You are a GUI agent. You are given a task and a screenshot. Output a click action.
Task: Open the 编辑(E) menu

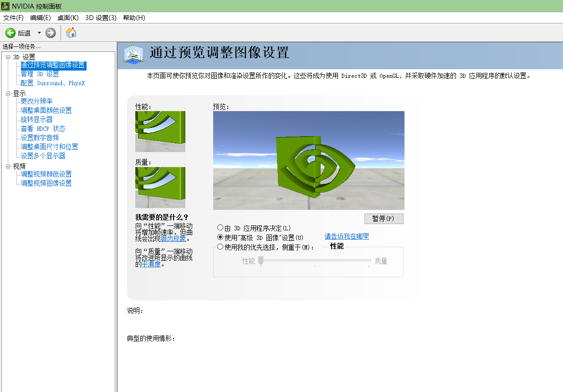click(41, 18)
